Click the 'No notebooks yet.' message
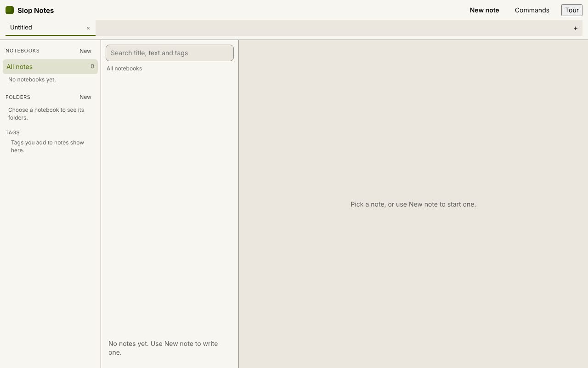 coord(32,80)
